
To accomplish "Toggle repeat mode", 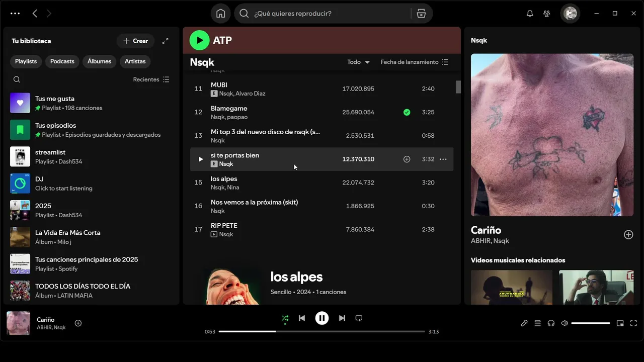I will coord(359,318).
